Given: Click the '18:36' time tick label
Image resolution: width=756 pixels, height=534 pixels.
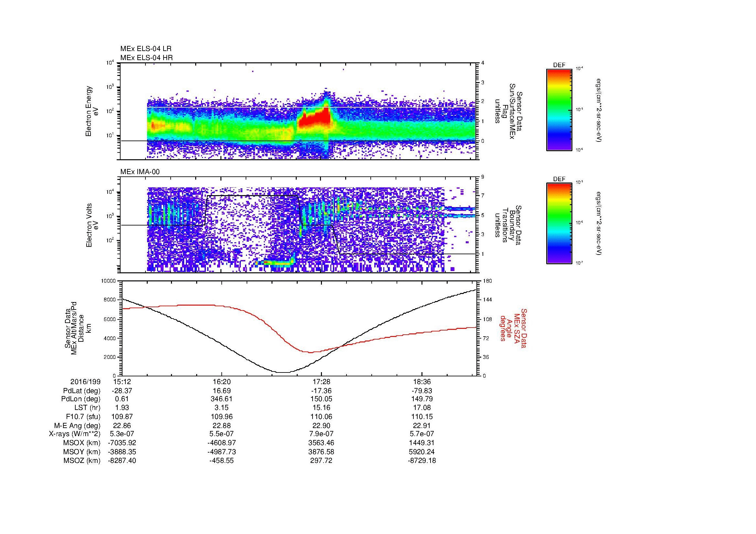Looking at the screenshot, I should [422, 382].
